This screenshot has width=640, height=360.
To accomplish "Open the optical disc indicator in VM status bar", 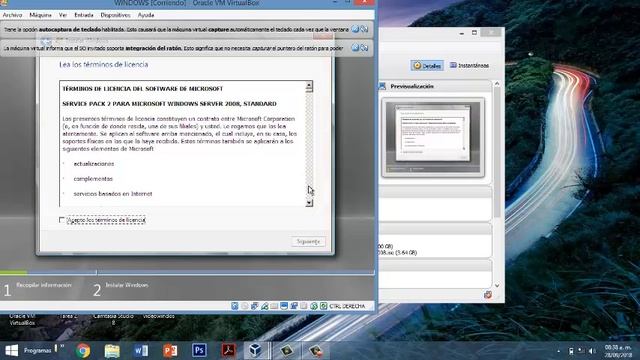I will (x=244, y=306).
